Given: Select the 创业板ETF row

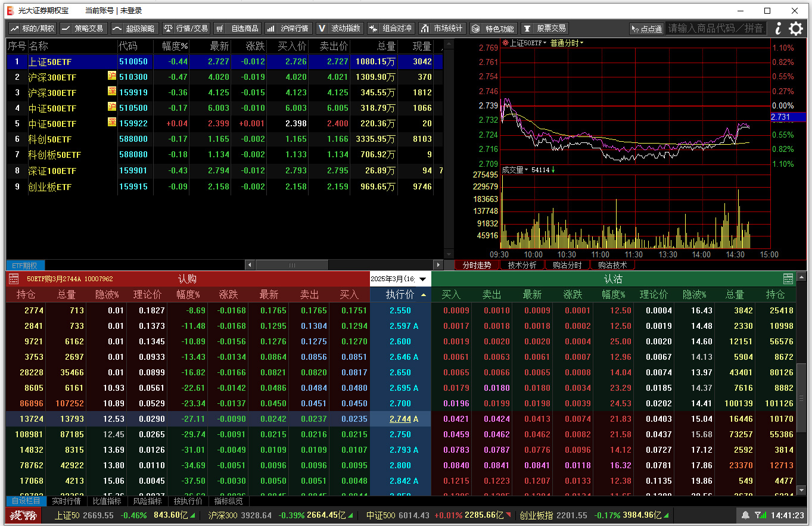Looking at the screenshot, I should point(225,186).
